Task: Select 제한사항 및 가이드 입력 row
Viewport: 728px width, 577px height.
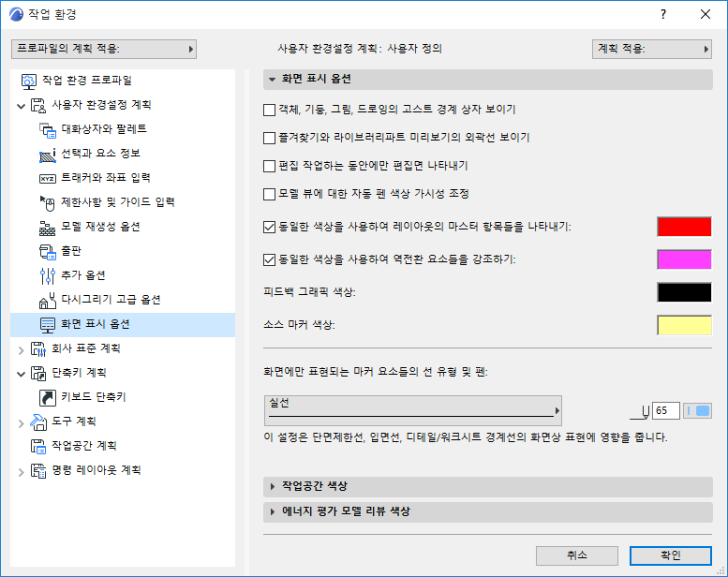Action: coord(123,203)
